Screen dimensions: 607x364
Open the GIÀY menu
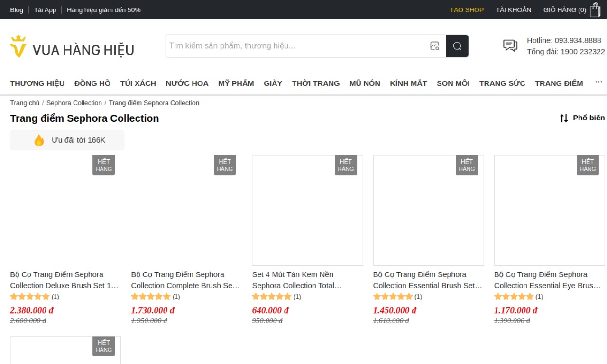tap(273, 83)
